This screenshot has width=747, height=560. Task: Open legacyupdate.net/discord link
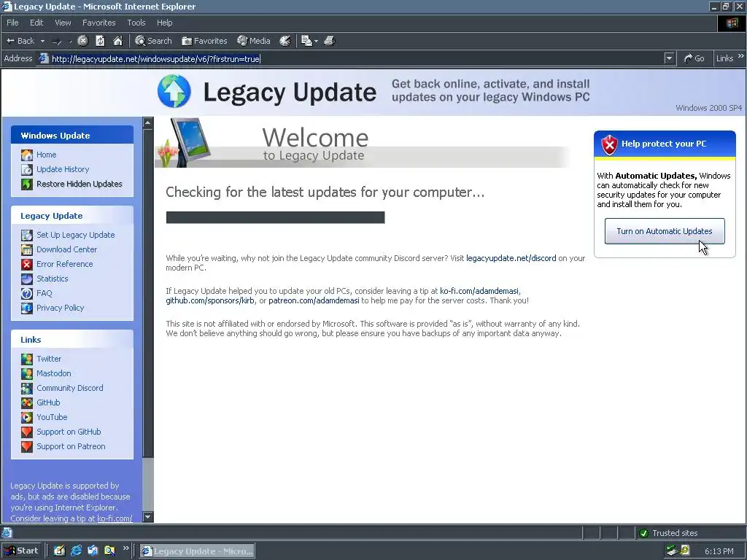tap(511, 258)
